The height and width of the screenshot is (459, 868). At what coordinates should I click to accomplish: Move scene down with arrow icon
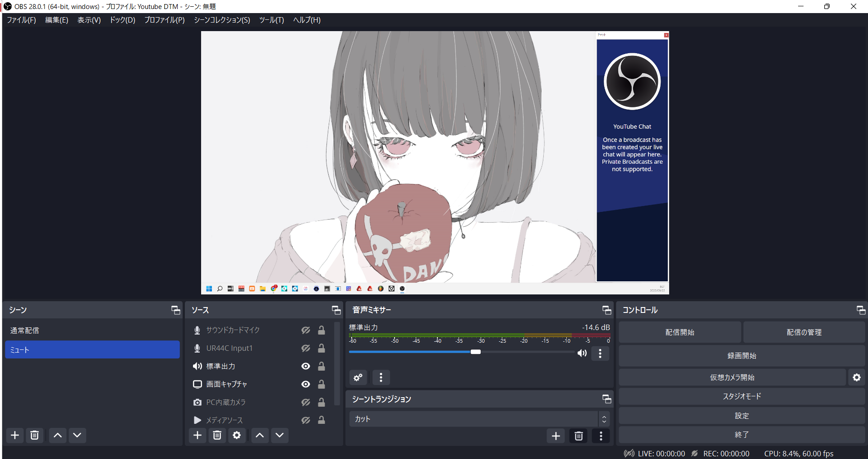(x=77, y=435)
